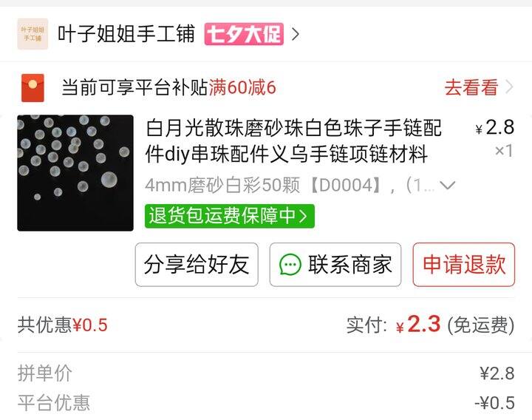This screenshot has width=532, height=420.
Task: Tap the WeChat chat bubble icon
Action: click(x=290, y=265)
